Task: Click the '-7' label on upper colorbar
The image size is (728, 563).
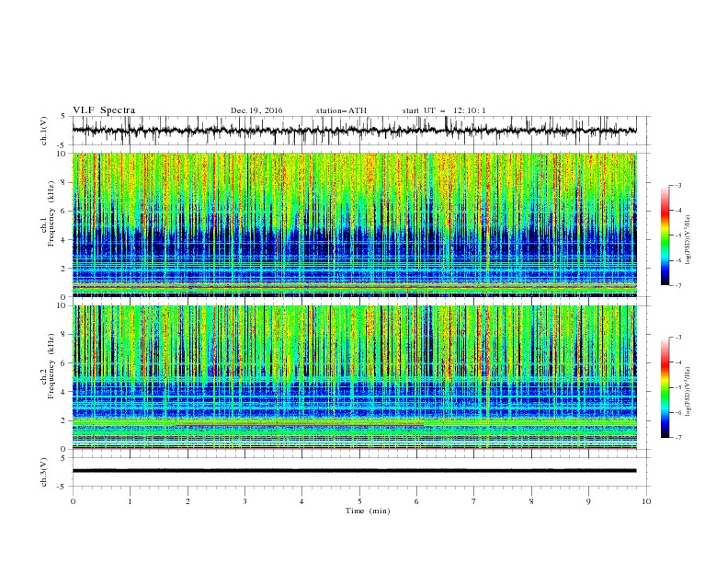Action: pos(678,285)
